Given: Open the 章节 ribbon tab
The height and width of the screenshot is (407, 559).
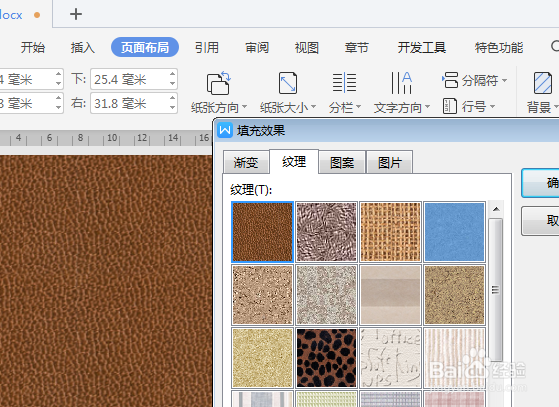Looking at the screenshot, I should tap(357, 47).
